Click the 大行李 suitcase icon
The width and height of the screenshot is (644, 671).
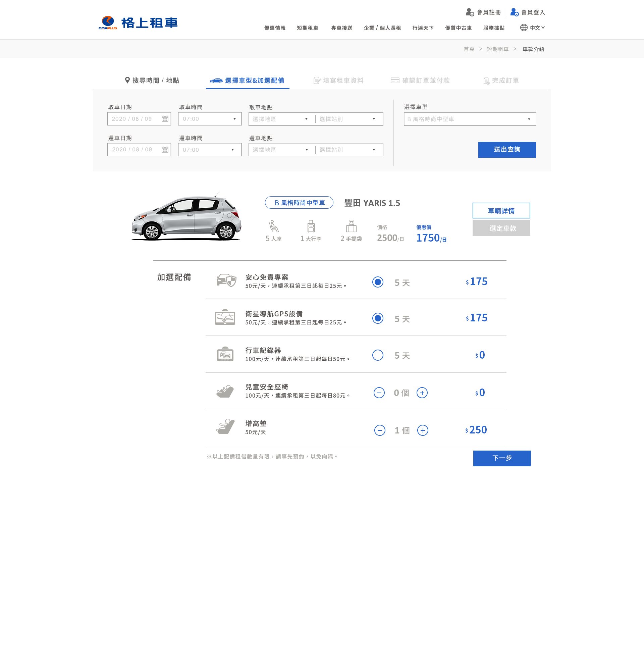[311, 226]
